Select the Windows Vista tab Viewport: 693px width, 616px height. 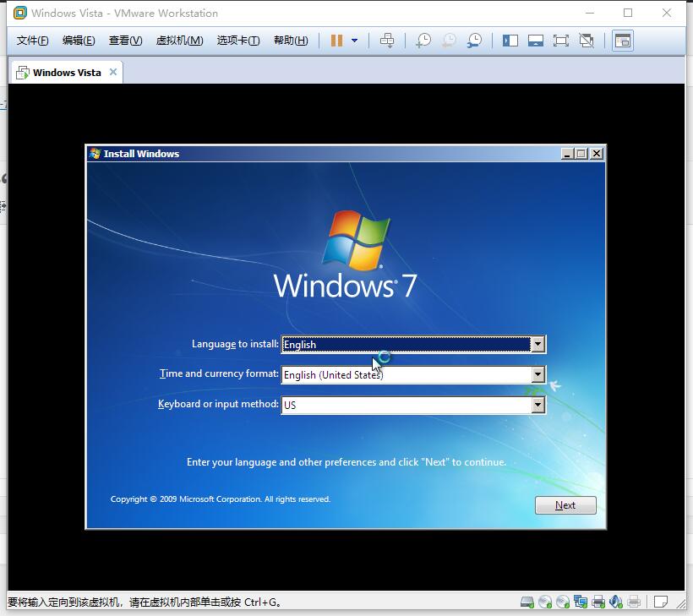pyautogui.click(x=66, y=73)
